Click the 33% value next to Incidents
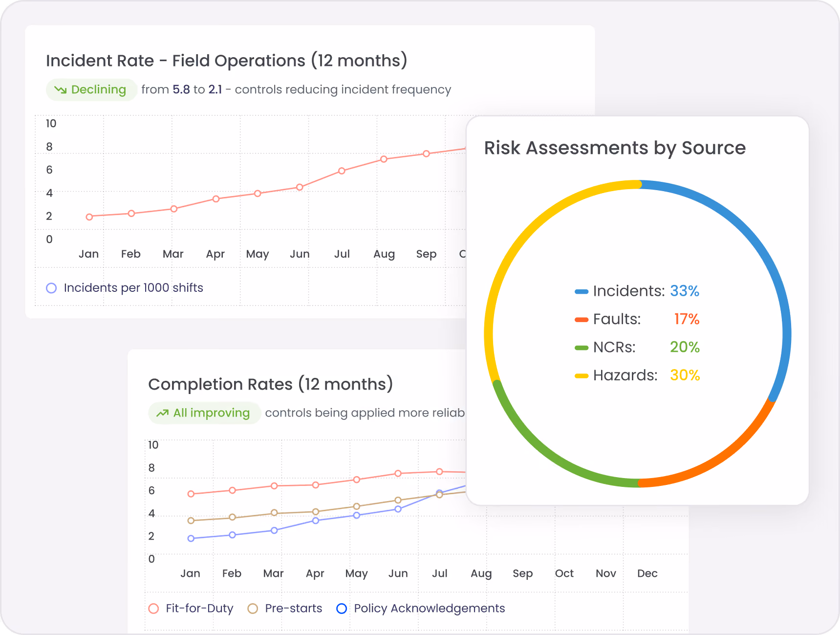Screen dimensions: 840x635 coord(685,291)
